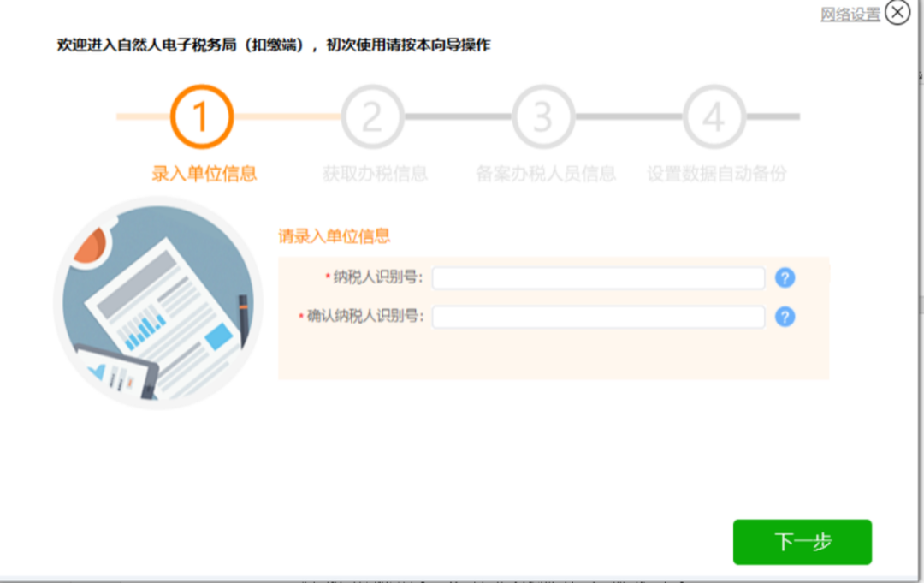Click the 设置数据自动备份 step label
The width and height of the screenshot is (924, 583).
(717, 174)
